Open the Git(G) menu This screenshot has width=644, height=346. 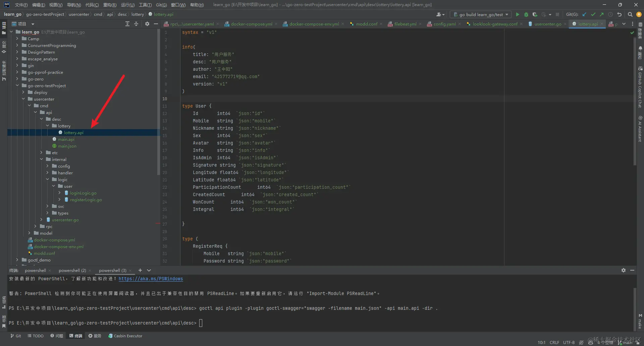click(x=161, y=5)
